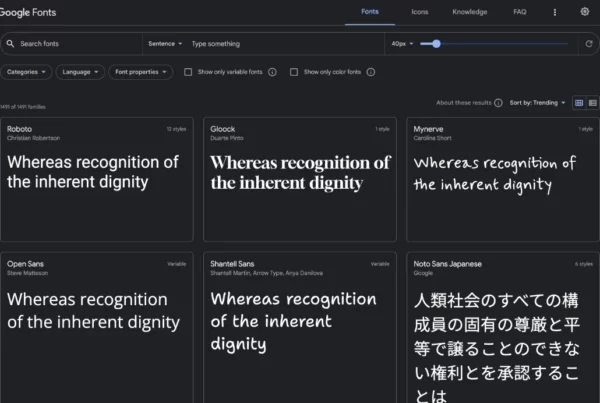Click the search magnifier icon
Viewport: 600px width, 403px height.
pos(10,44)
